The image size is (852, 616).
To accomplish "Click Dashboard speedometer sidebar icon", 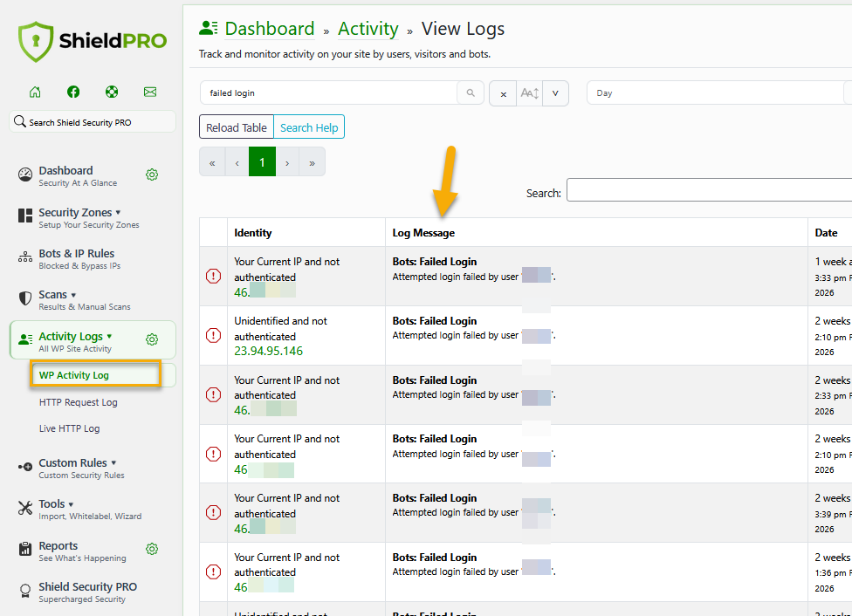I will (x=25, y=175).
